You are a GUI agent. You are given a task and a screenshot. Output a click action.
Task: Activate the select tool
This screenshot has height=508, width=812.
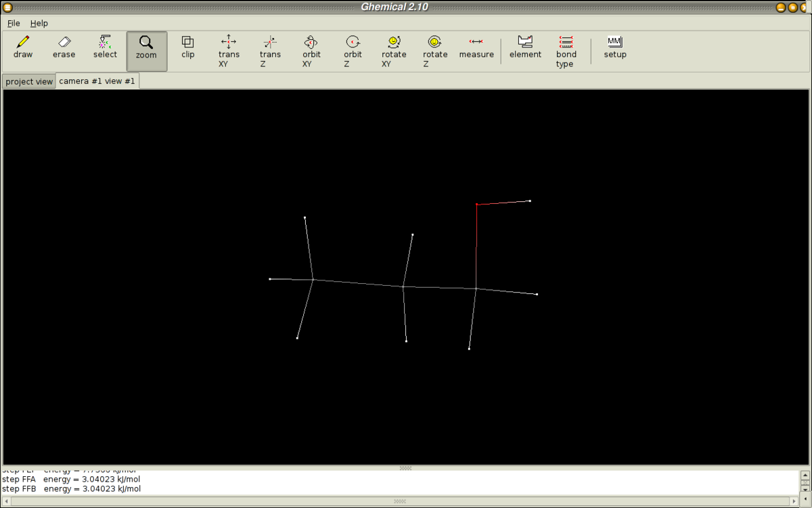coord(105,47)
